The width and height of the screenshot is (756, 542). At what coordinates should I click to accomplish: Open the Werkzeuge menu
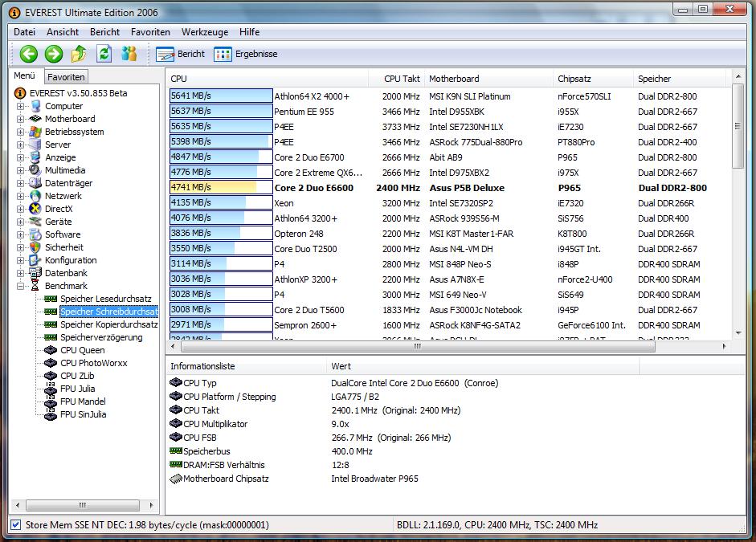(205, 32)
